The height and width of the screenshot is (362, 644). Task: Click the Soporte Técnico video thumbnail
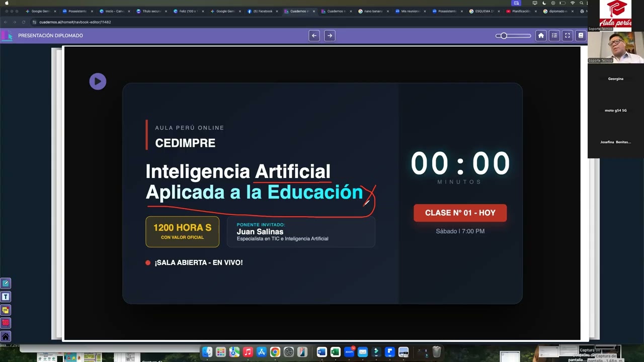(615, 47)
